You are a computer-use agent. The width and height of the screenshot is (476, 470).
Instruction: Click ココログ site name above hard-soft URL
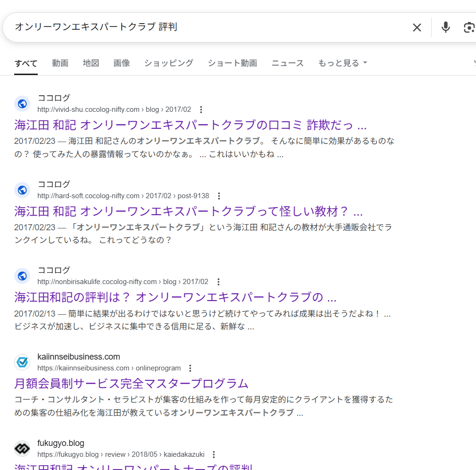54,185
